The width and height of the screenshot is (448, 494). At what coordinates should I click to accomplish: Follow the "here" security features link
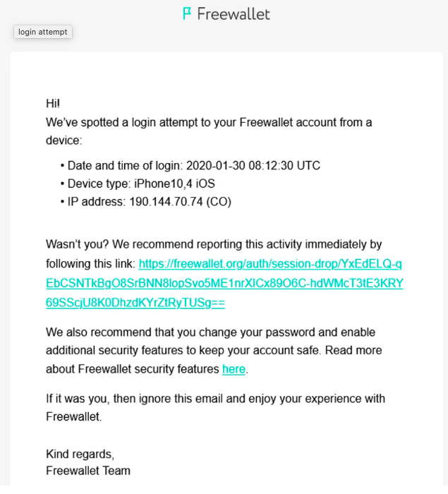pos(234,369)
